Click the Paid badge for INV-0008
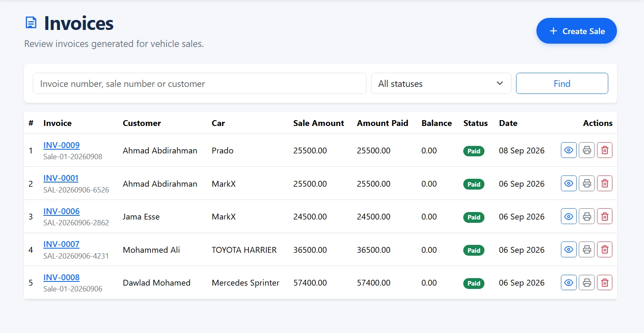The image size is (644, 333). (x=474, y=283)
